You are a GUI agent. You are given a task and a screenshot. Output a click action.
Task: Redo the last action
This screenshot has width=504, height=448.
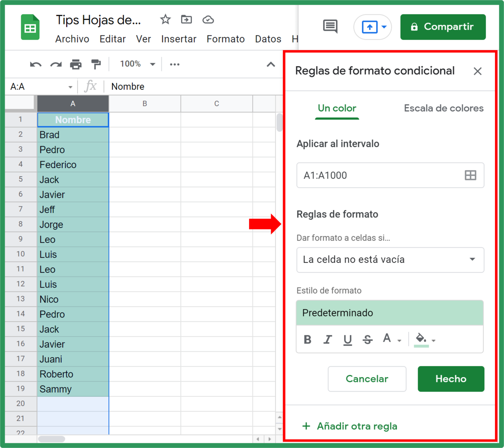[x=56, y=64]
